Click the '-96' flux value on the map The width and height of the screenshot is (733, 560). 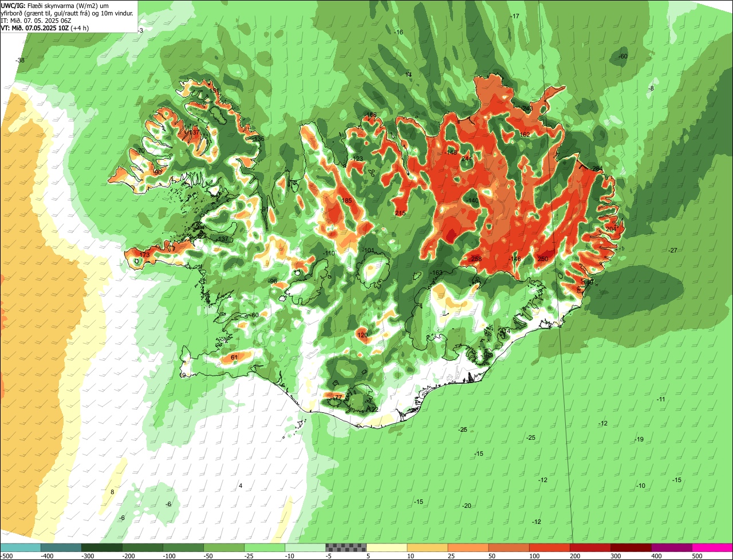click(273, 281)
